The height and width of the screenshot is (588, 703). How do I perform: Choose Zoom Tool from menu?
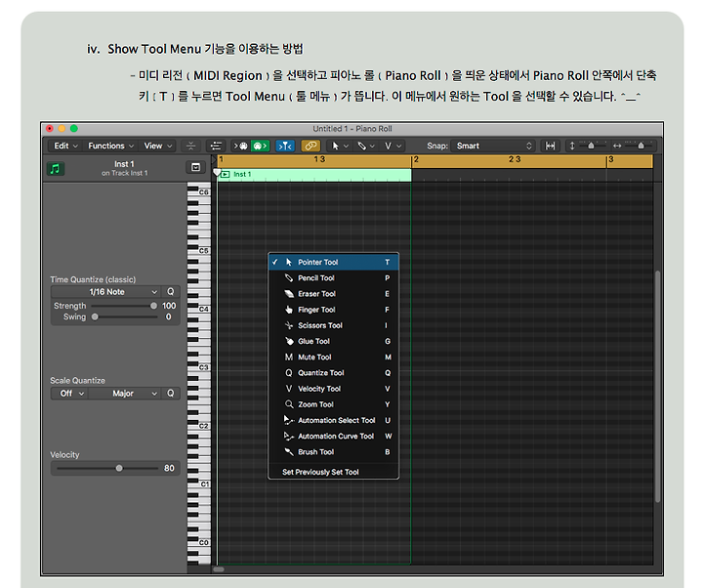coord(333,404)
